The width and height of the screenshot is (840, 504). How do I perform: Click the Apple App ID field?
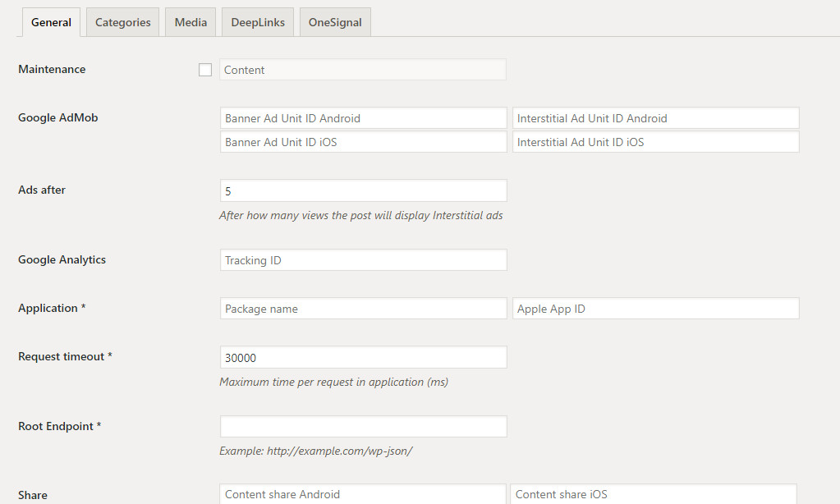(x=655, y=309)
